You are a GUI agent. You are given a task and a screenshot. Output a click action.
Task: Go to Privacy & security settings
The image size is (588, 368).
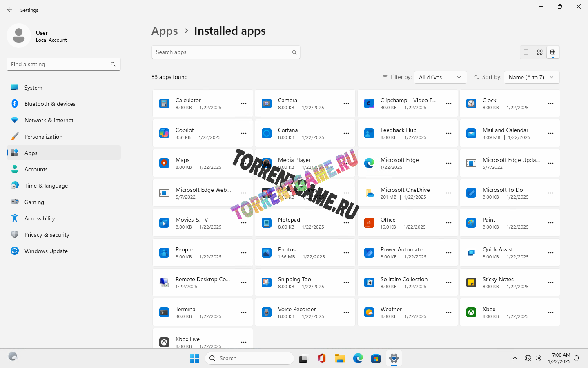pyautogui.click(x=47, y=235)
